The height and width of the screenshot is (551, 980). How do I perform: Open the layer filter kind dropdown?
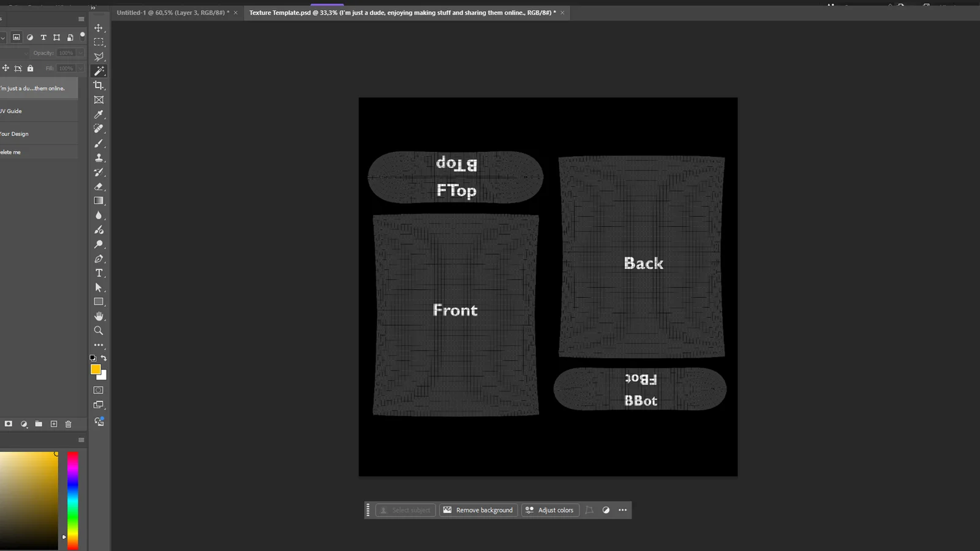(3, 37)
